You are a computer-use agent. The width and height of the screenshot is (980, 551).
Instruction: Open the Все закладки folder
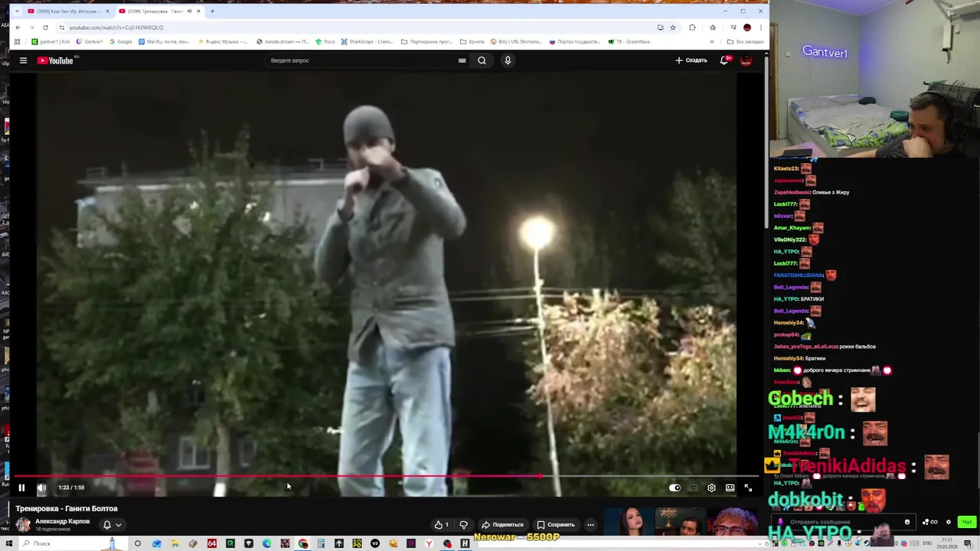click(746, 41)
